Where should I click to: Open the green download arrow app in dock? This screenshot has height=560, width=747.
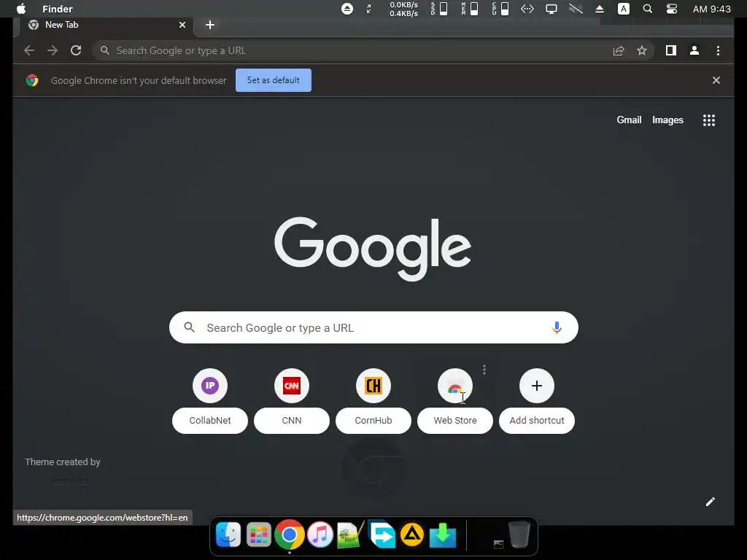(x=443, y=534)
